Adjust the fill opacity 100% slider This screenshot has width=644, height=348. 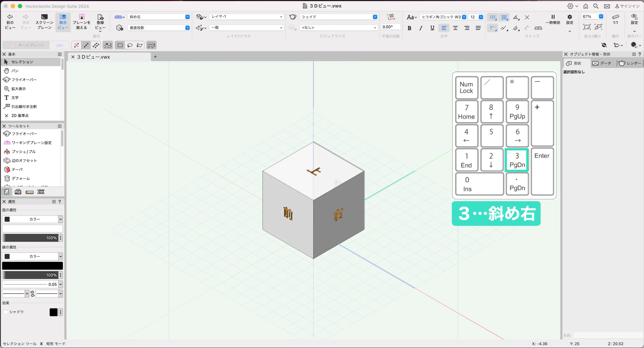click(x=30, y=238)
